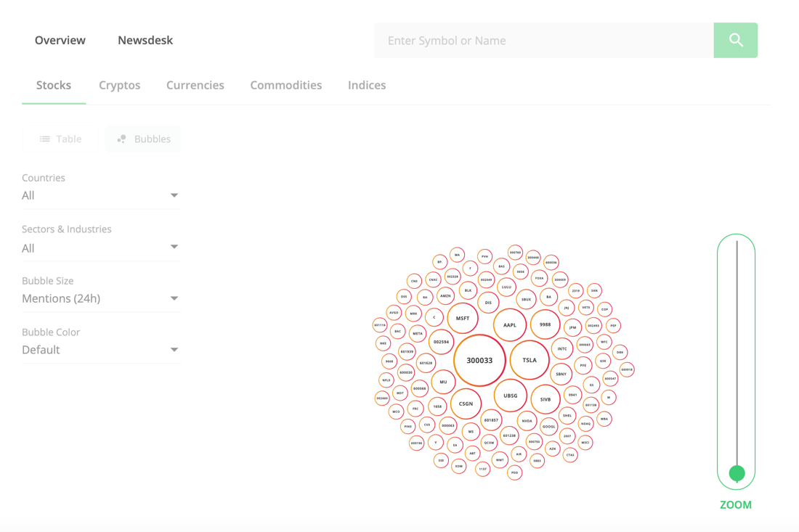Select the MU bubble

click(443, 382)
